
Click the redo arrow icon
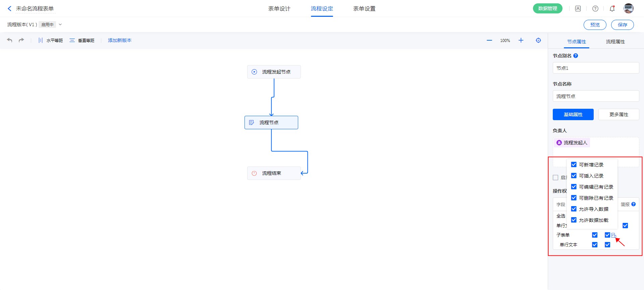tap(21, 40)
